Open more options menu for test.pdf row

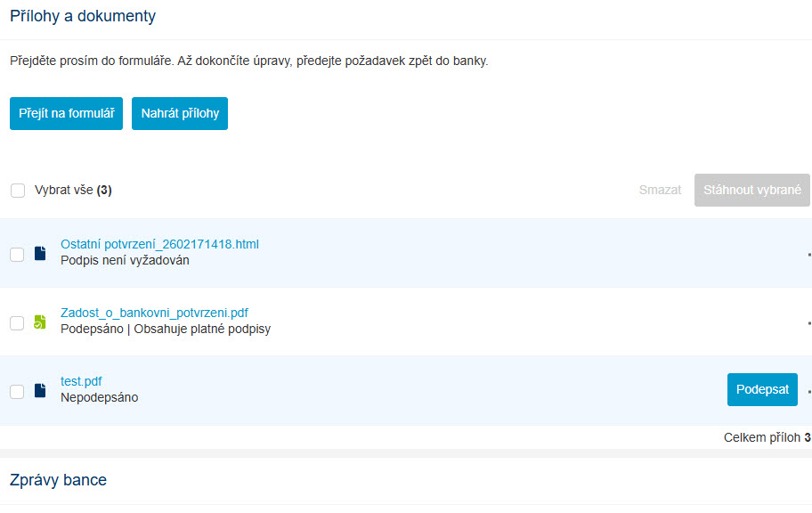point(809,391)
